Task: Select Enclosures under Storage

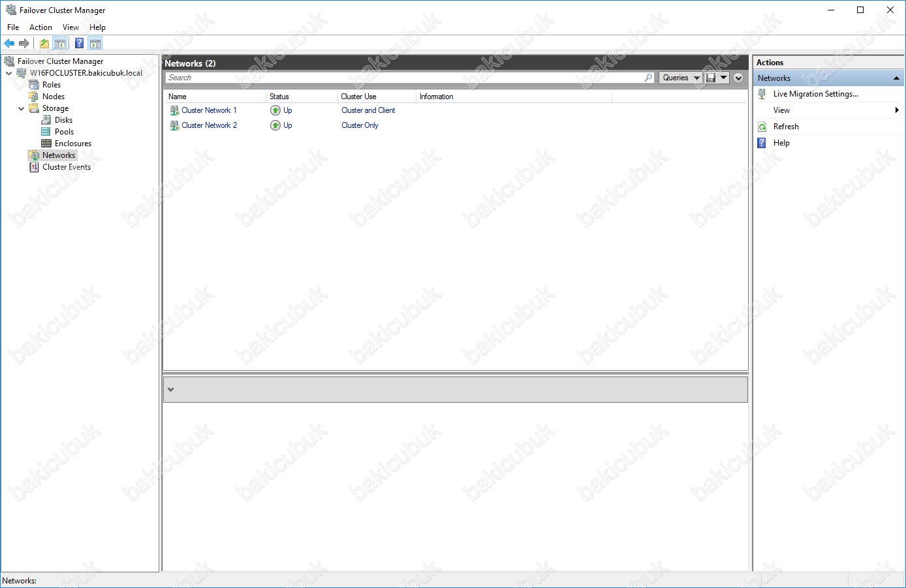Action: tap(73, 144)
